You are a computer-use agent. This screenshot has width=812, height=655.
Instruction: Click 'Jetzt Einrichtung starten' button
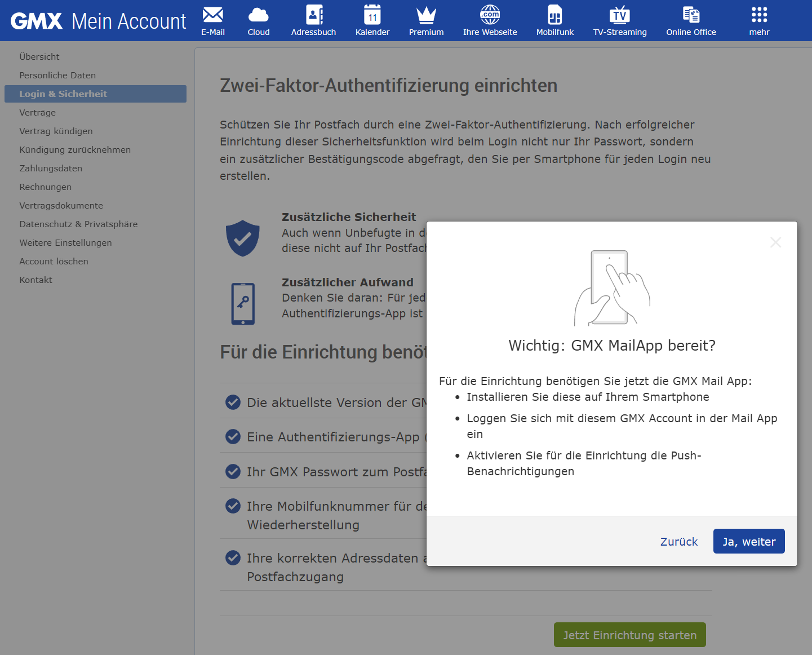pyautogui.click(x=630, y=635)
